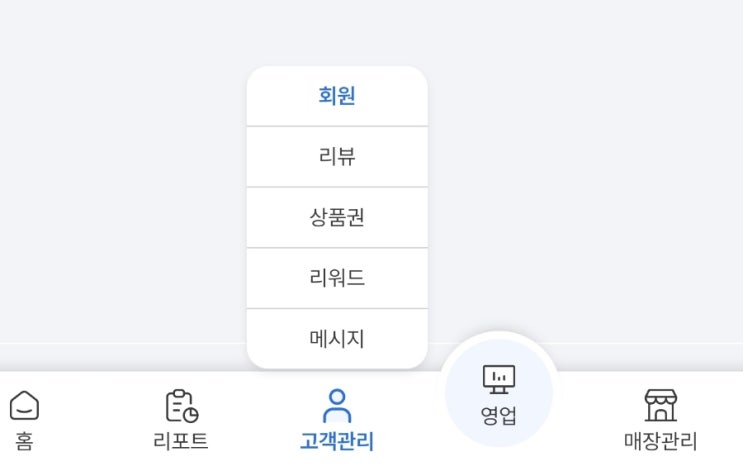743x466 pixels.
Task: Switch to the 홈 tab label
Action: pos(24,441)
